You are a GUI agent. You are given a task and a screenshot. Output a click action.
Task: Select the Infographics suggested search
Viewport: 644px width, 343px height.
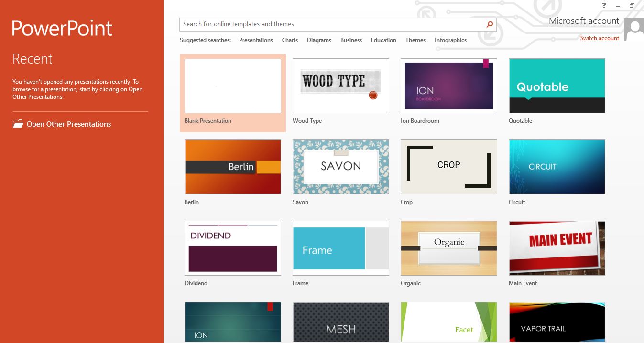450,40
